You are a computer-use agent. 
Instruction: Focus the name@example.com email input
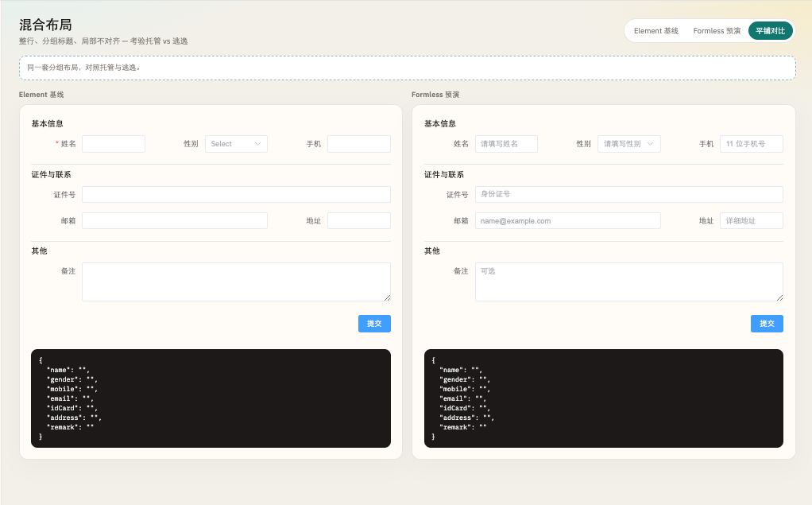pos(567,220)
